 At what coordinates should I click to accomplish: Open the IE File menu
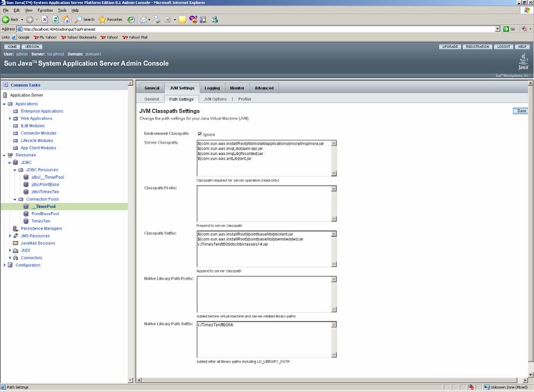coord(5,11)
